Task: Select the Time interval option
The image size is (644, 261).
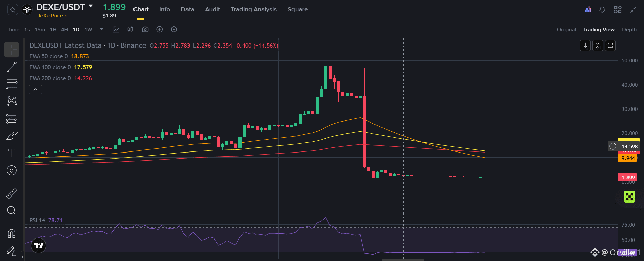Action: click(x=13, y=30)
